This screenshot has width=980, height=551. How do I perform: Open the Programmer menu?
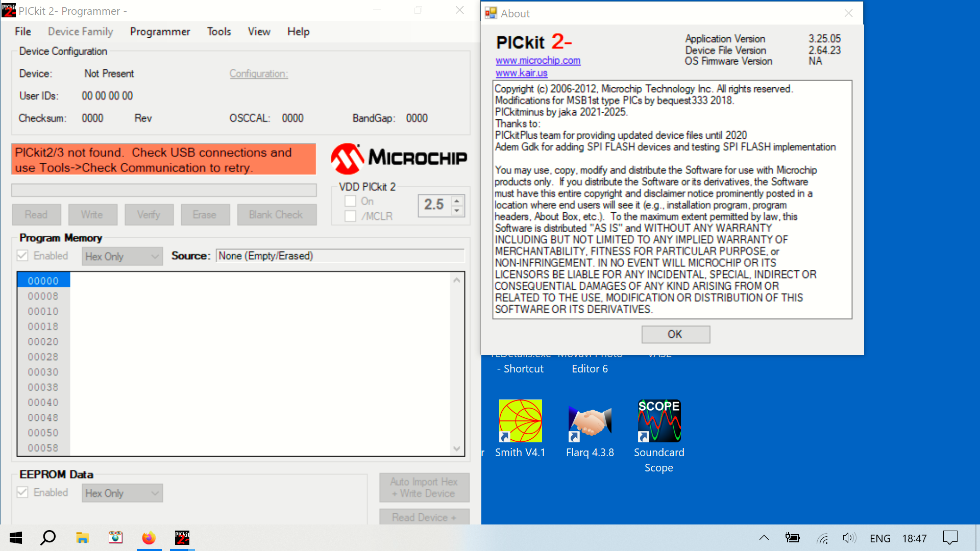tap(160, 32)
